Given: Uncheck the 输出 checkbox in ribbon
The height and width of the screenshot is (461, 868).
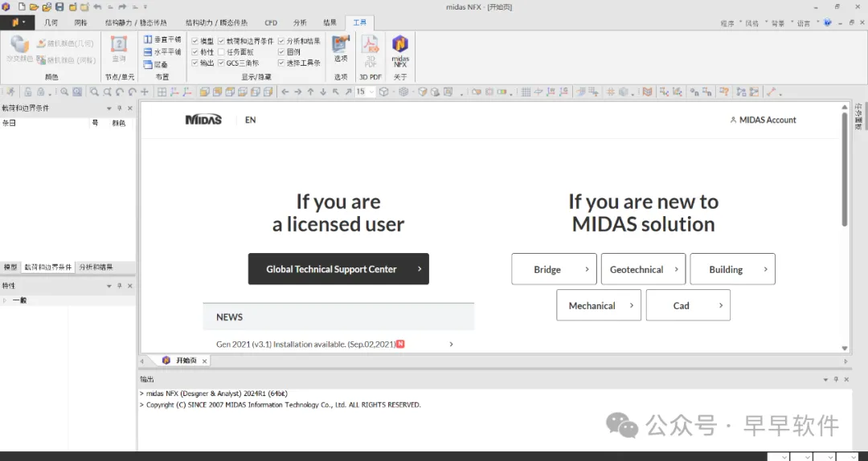Looking at the screenshot, I should point(194,63).
